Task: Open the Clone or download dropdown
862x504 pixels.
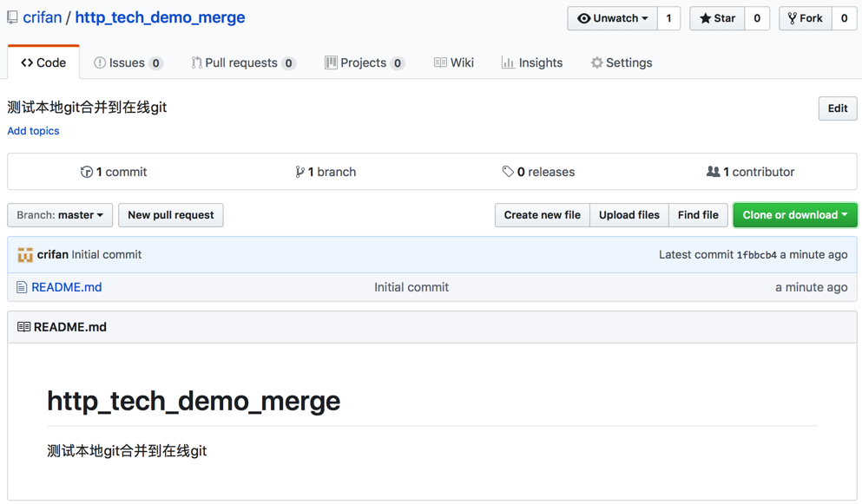Action: [x=794, y=215]
